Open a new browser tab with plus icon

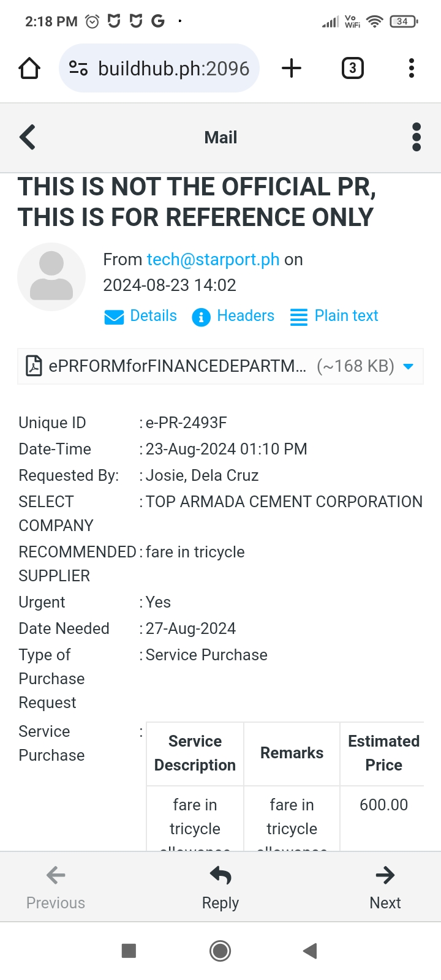click(x=292, y=68)
